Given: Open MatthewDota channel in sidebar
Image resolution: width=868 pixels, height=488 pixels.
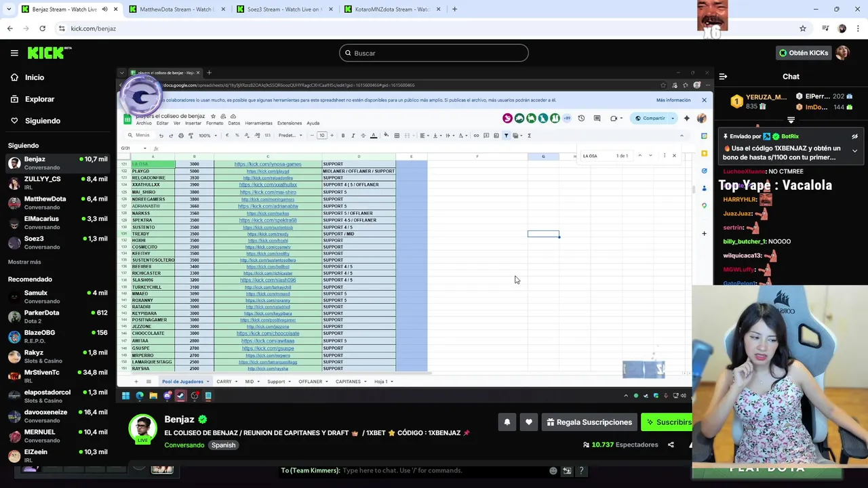Looking at the screenshot, I should [x=58, y=203].
